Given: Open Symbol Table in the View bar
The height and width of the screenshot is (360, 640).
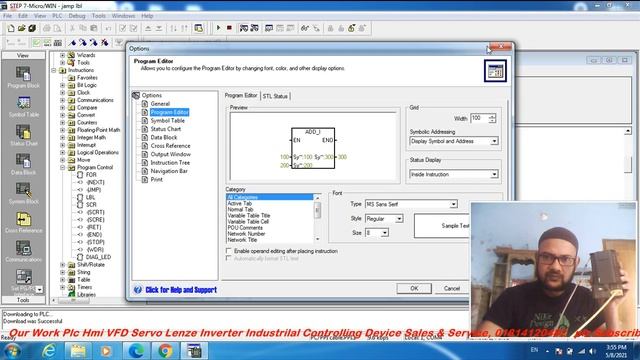Looking at the screenshot, I should (23, 107).
